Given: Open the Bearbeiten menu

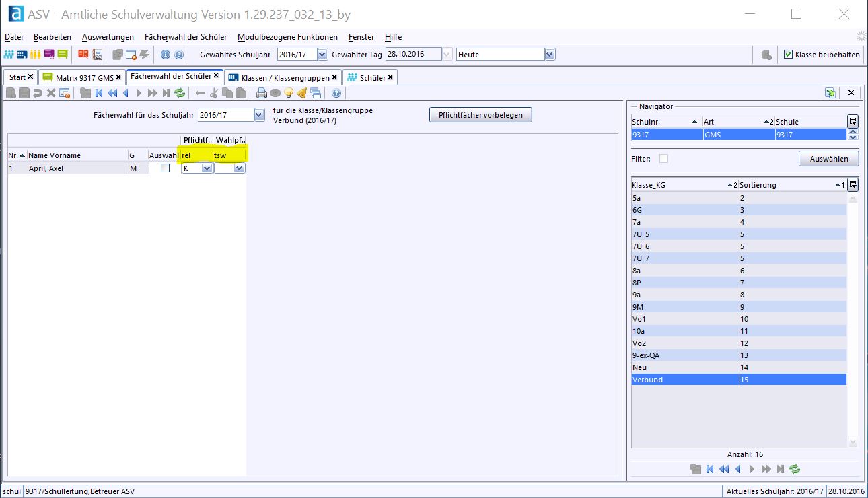Looking at the screenshot, I should (x=52, y=37).
